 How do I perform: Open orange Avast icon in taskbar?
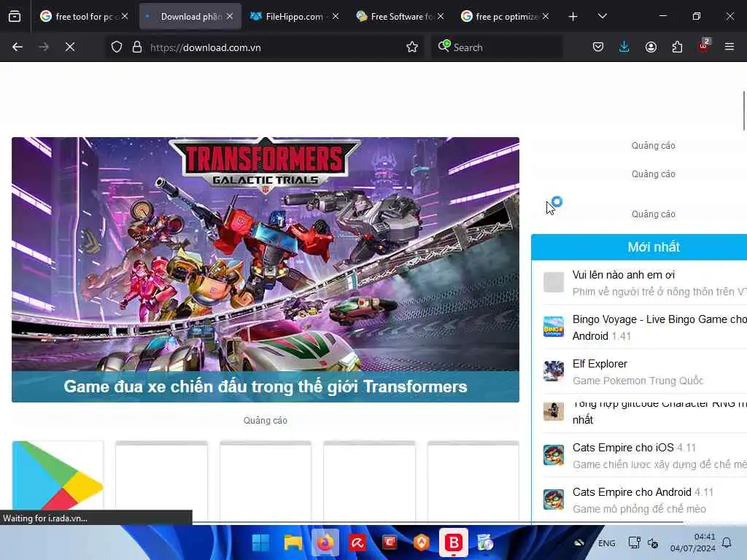422,542
